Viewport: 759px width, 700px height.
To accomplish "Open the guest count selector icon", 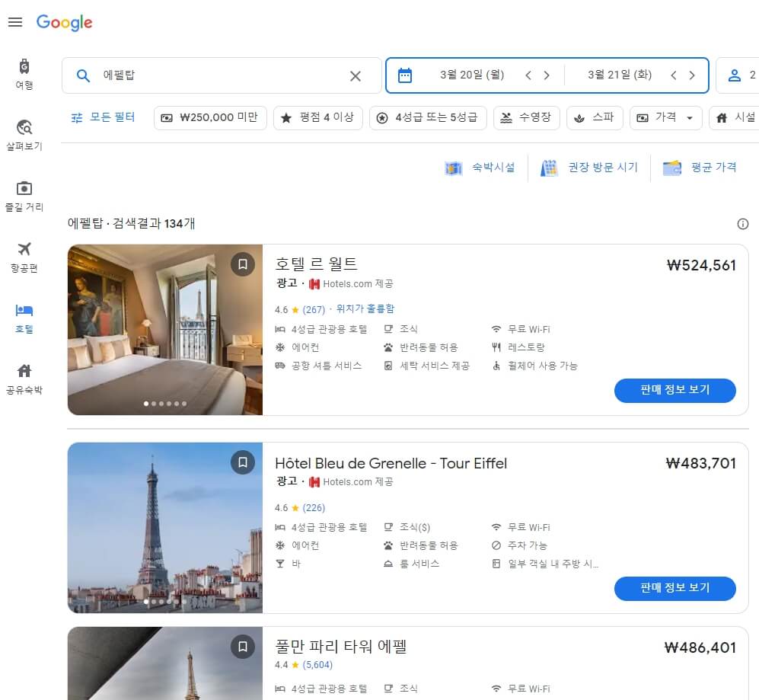I will 735,75.
